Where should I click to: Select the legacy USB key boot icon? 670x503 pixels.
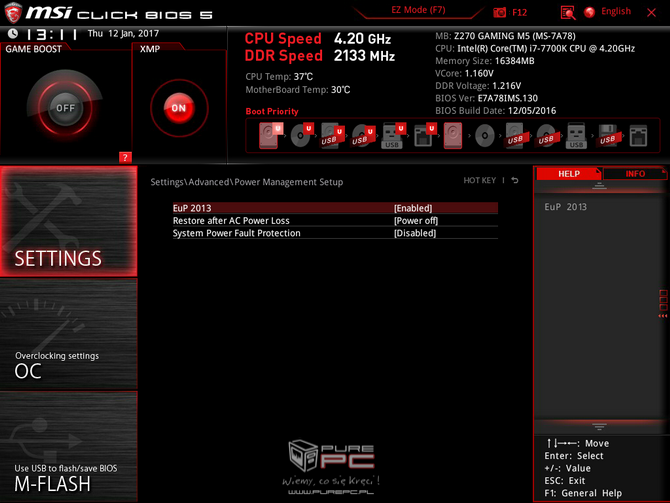(576, 136)
